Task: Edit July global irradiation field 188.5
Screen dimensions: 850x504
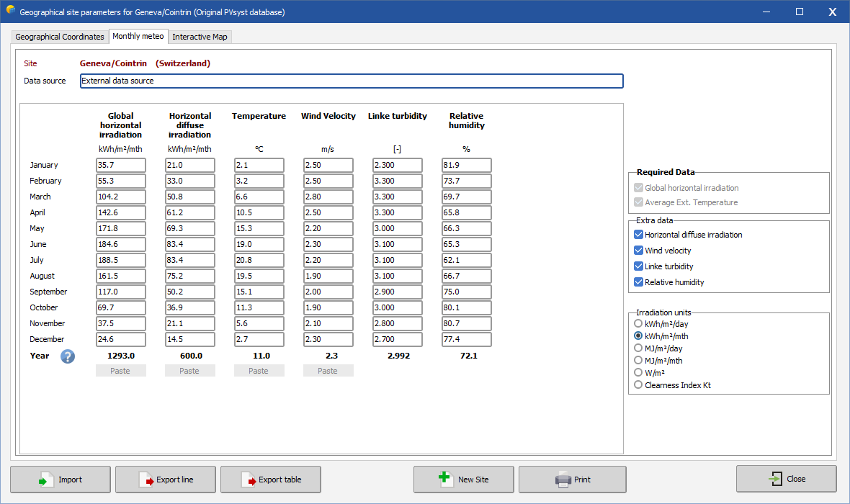Action: [x=121, y=260]
